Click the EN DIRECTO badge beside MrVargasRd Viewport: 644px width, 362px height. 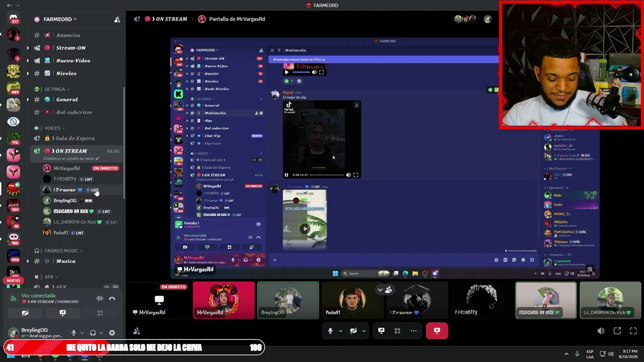coord(105,168)
